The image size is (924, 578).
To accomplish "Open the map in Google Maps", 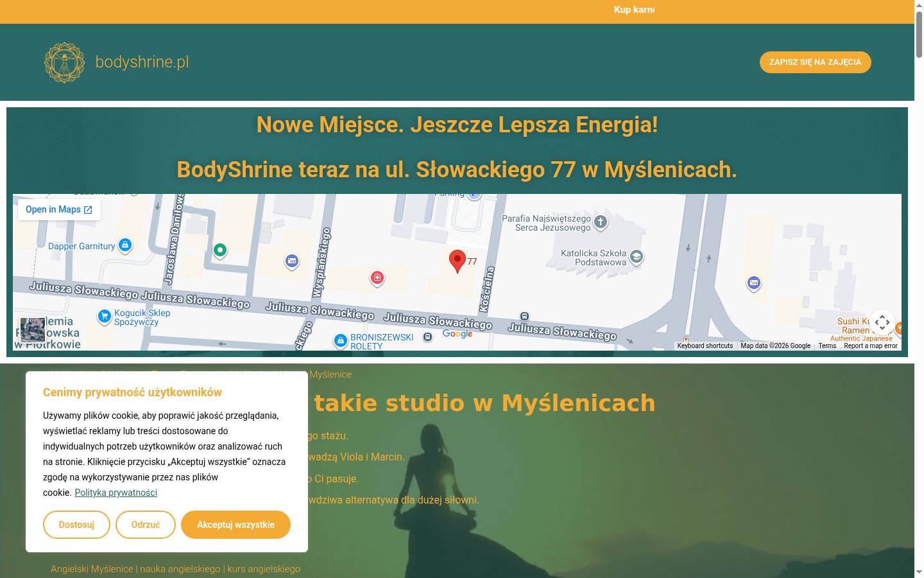I will [59, 209].
